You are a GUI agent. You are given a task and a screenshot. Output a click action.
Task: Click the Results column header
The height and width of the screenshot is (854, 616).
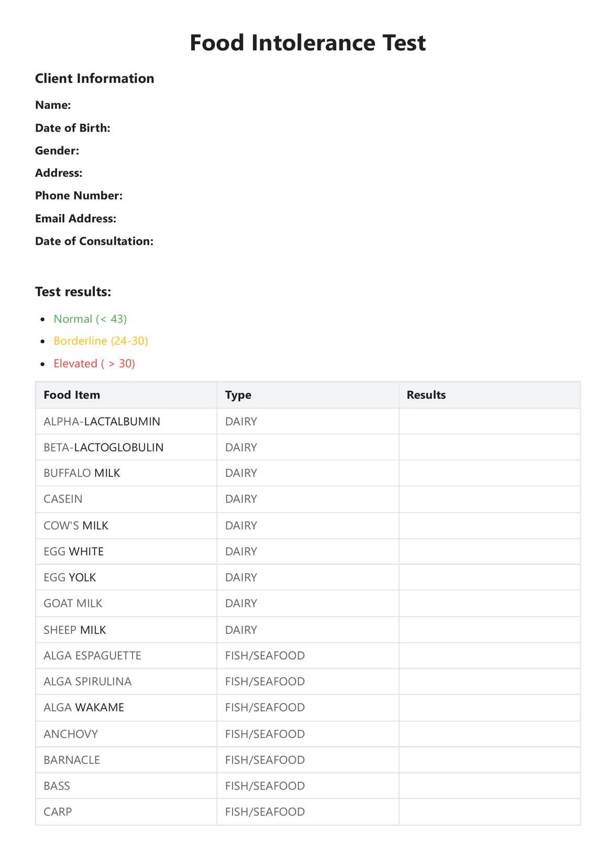[x=426, y=395]
